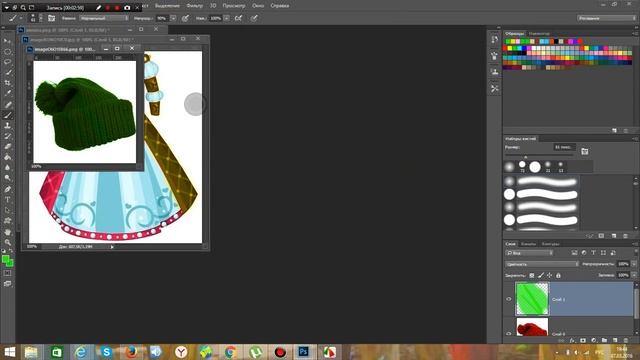This screenshot has width=640, height=360.
Task: Open the painting mode dropdown
Action: (x=104, y=18)
